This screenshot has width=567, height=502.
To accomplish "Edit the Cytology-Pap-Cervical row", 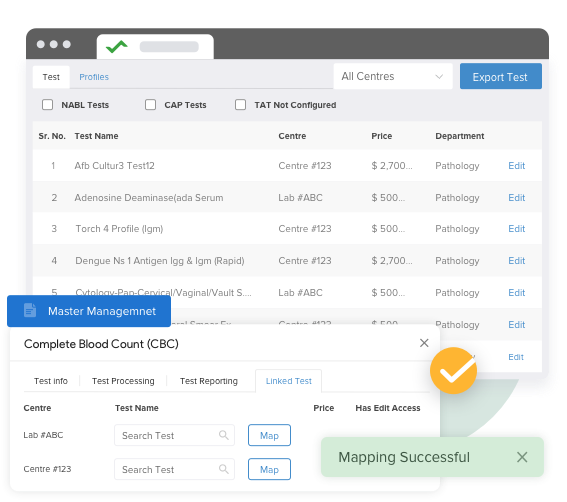I will pos(516,293).
